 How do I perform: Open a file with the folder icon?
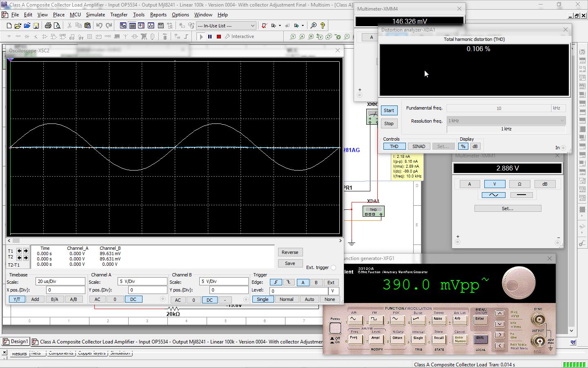click(18, 25)
